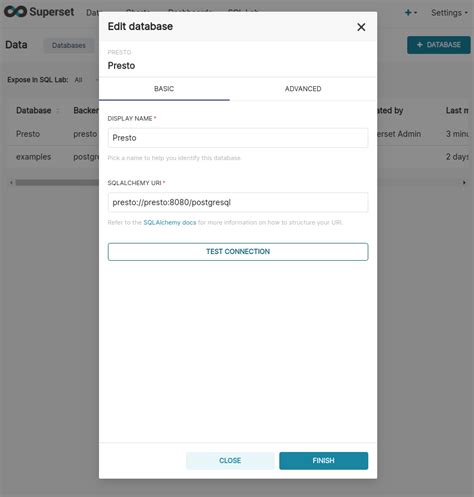Focus the SQLAlchemy URI field
Image resolution: width=474 pixels, height=497 pixels.
(238, 202)
